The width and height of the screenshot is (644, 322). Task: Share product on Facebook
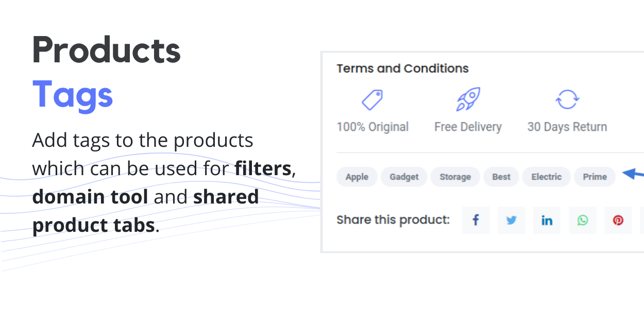click(476, 221)
